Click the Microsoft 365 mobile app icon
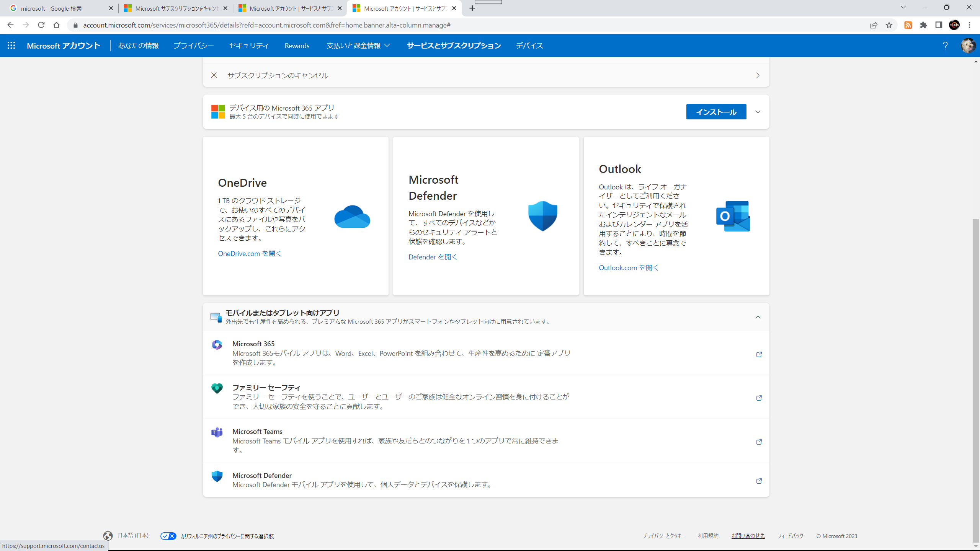The width and height of the screenshot is (980, 551). [x=217, y=345]
